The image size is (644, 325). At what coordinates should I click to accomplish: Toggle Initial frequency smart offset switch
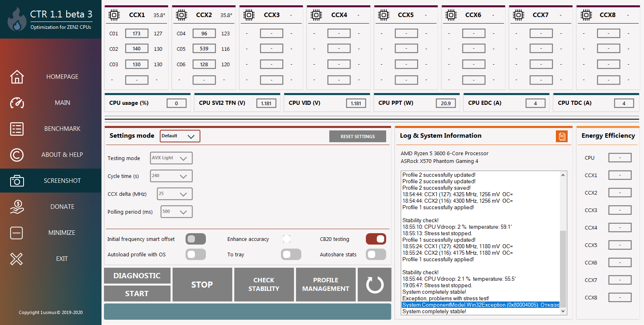point(196,239)
